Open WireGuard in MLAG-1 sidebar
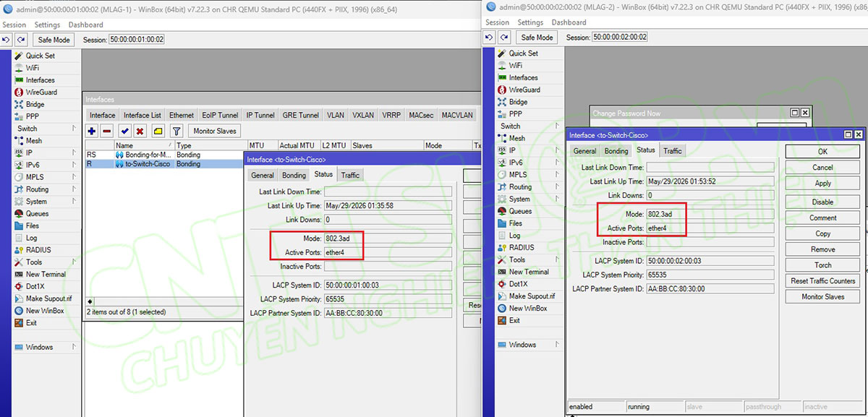This screenshot has width=868, height=417. [41, 93]
